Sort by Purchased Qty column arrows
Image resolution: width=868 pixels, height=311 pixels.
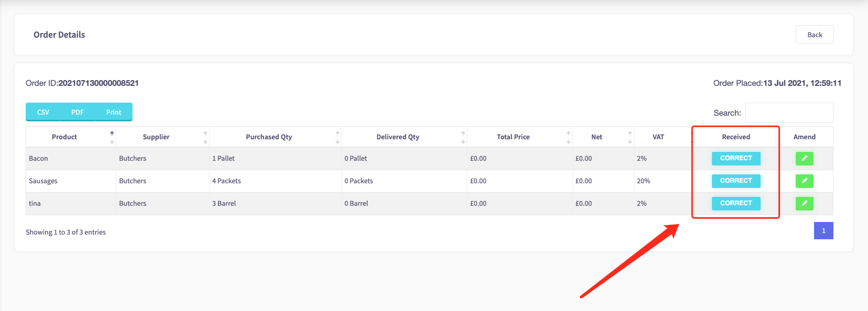[x=337, y=137]
